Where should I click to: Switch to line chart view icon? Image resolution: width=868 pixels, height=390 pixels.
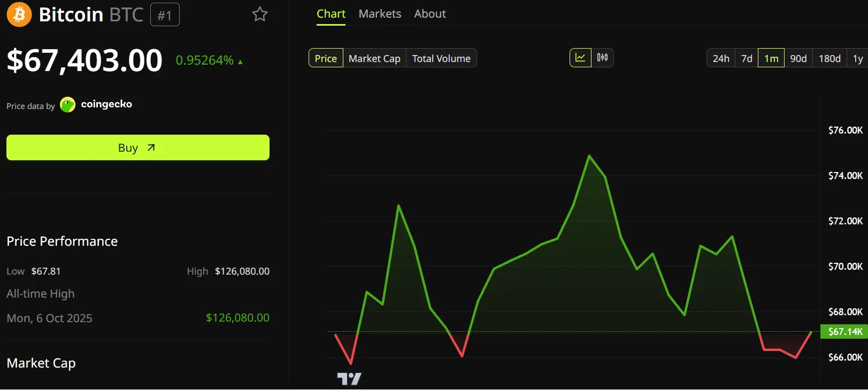click(x=580, y=58)
